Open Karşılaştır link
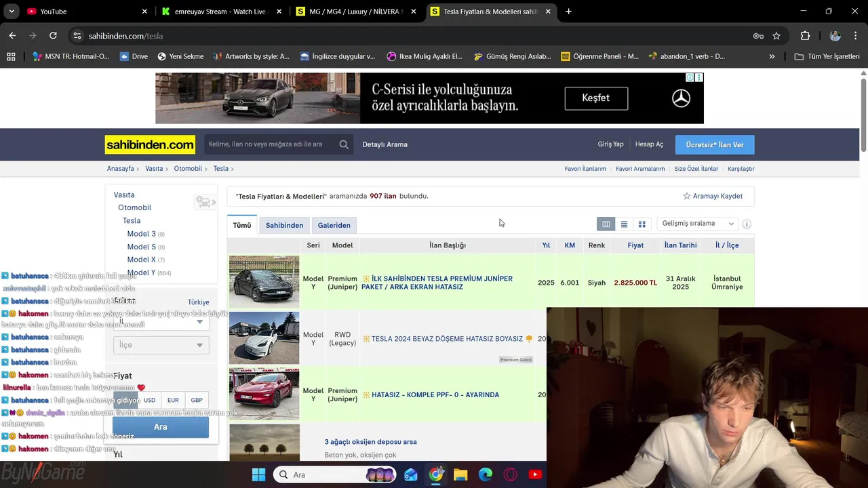The image size is (868, 488). [x=741, y=169]
